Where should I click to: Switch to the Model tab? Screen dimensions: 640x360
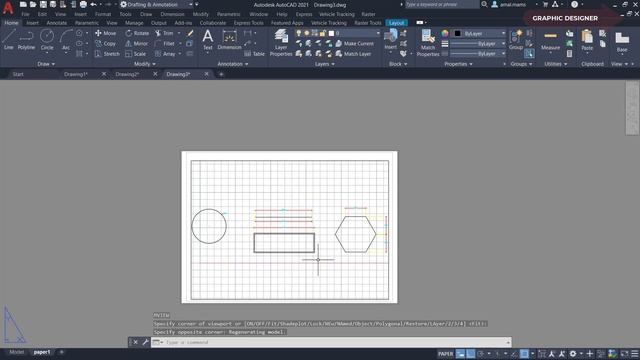click(x=17, y=352)
